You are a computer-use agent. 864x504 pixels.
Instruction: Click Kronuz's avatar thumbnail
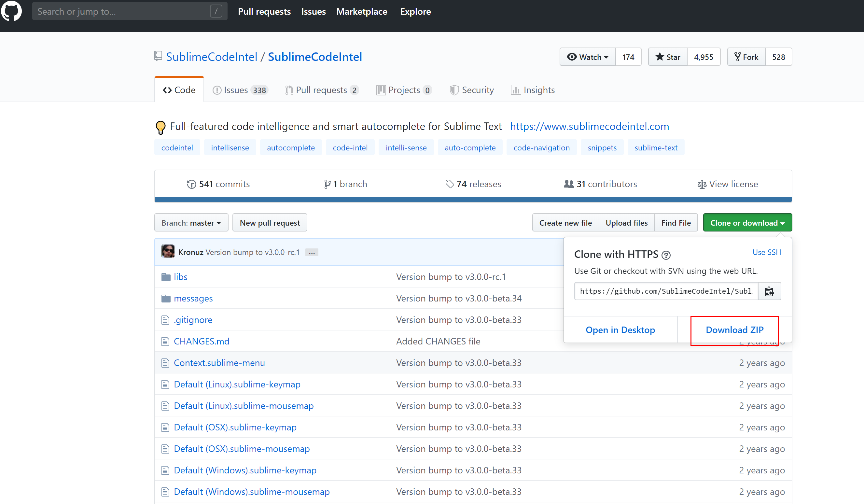coord(168,252)
